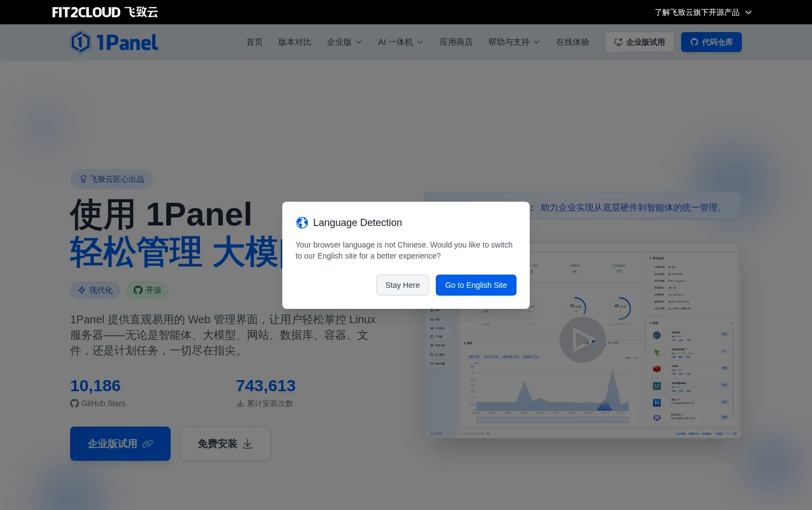This screenshot has width=812, height=510.
Task: Click the Language Detection dialog title
Action: pos(357,223)
